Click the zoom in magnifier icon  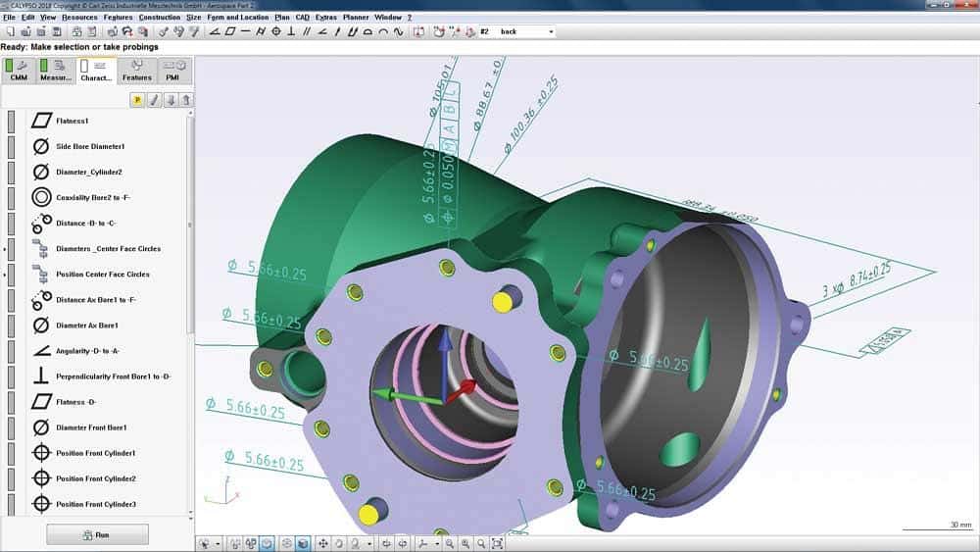(465, 543)
